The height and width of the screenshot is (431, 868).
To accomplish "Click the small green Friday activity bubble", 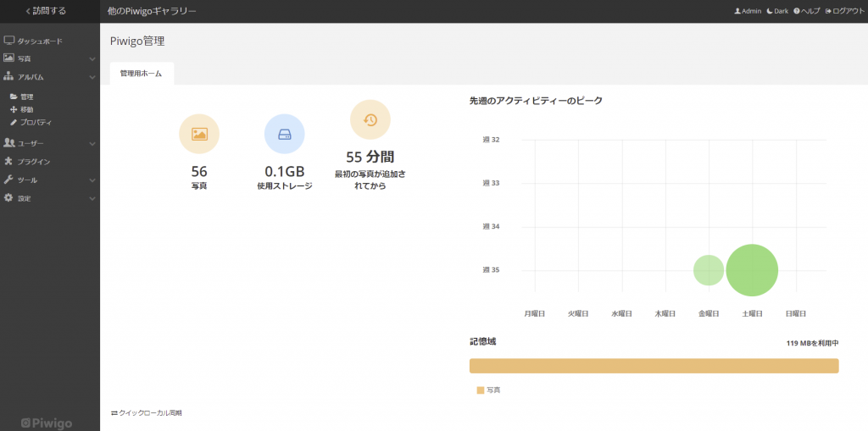I will [709, 270].
